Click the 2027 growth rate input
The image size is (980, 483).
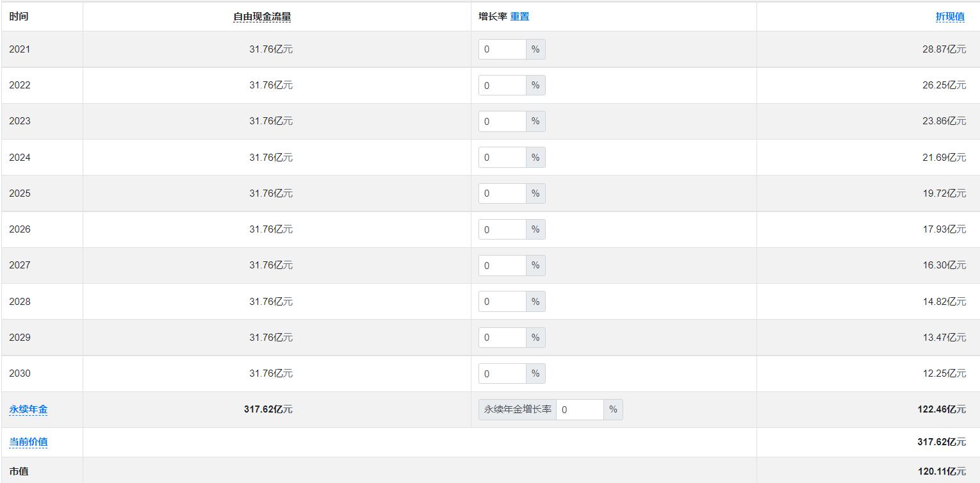502,265
